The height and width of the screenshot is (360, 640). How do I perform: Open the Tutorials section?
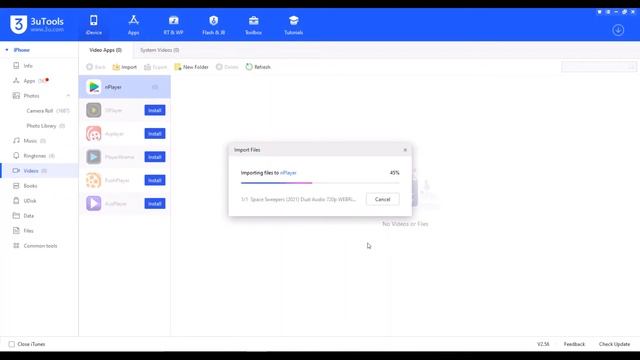[x=293, y=24]
